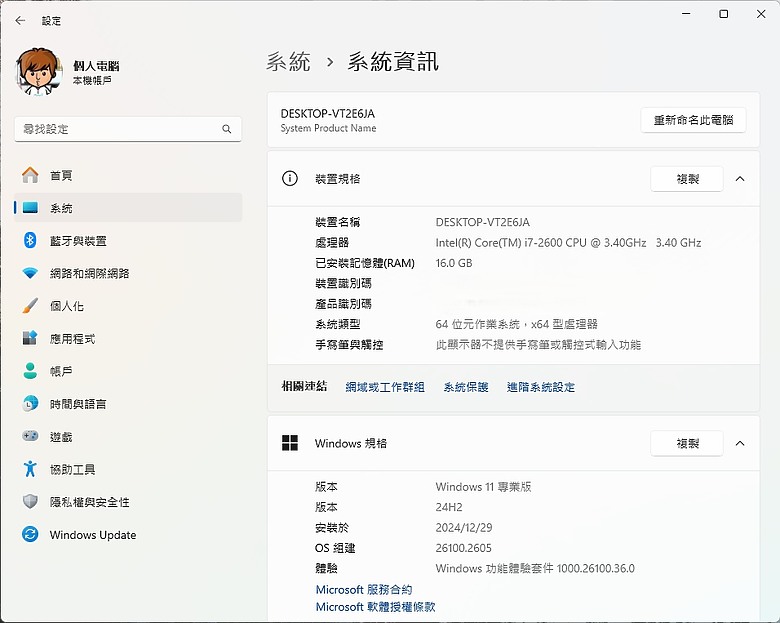The width and height of the screenshot is (780, 623).
Task: Click the magnifier search icon
Action: coord(227,129)
